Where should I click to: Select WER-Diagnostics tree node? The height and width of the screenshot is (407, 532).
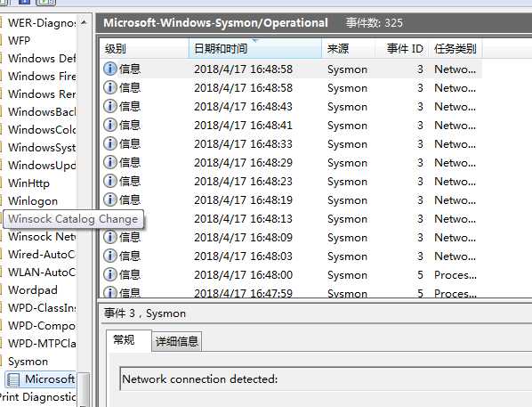(x=42, y=23)
